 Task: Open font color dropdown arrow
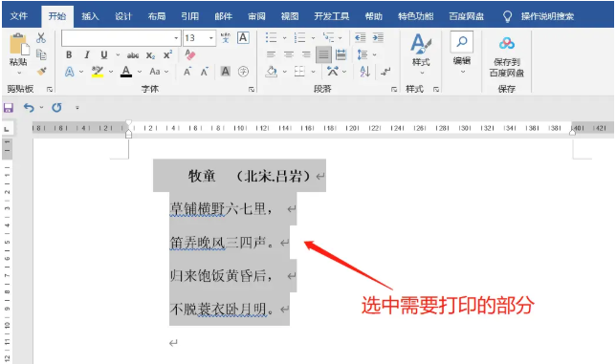point(140,72)
